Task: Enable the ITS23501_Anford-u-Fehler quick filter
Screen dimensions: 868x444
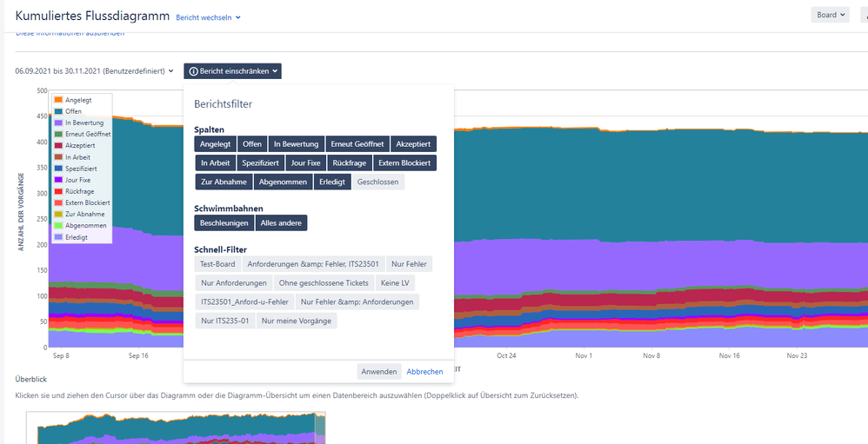Action: point(244,302)
